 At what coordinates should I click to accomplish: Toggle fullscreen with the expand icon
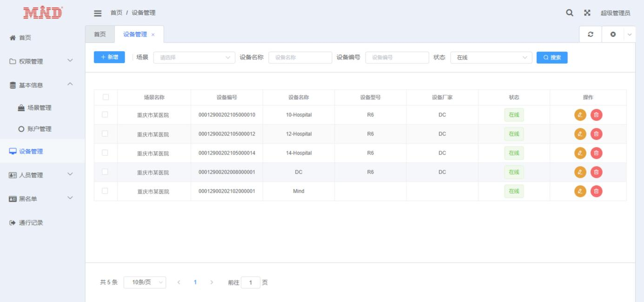[x=587, y=13]
